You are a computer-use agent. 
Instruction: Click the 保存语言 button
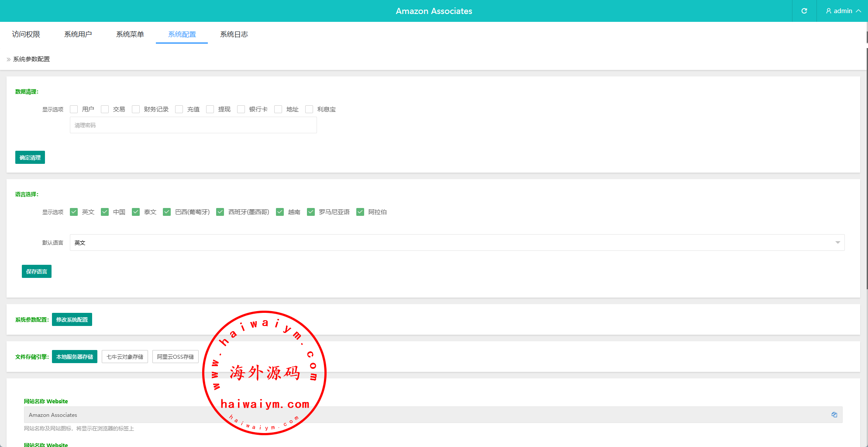[x=37, y=271]
